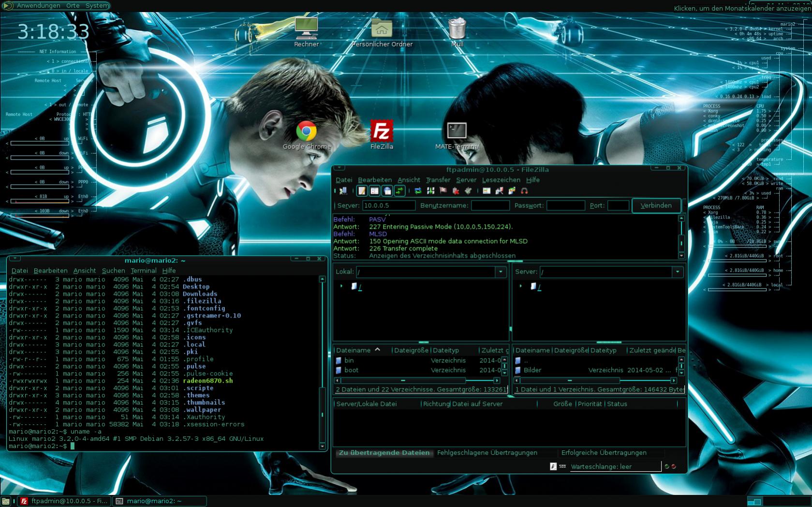Image resolution: width=812 pixels, height=507 pixels.
Task: Toggle the local directory tree display
Action: tap(374, 191)
